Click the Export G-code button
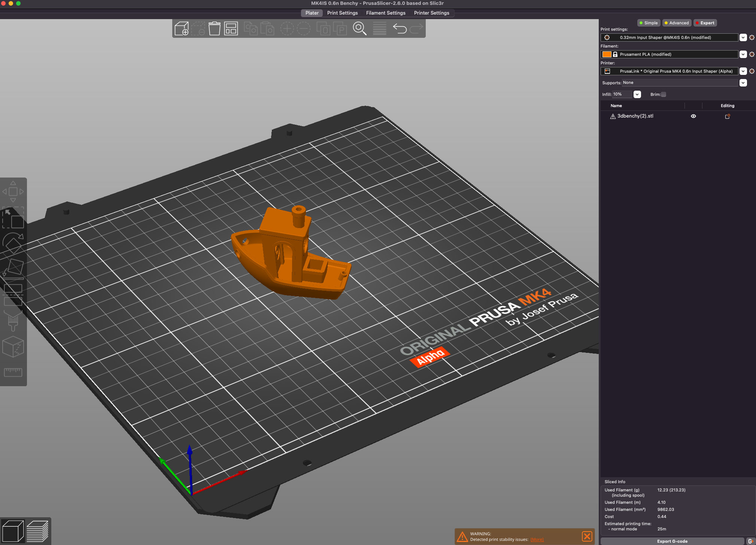 click(672, 541)
